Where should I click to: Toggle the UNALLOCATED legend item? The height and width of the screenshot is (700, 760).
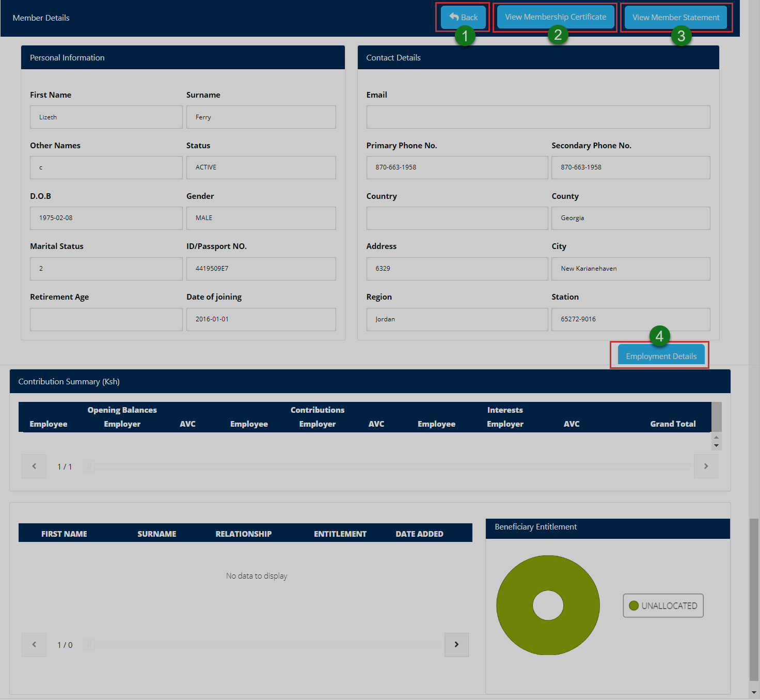tap(663, 605)
